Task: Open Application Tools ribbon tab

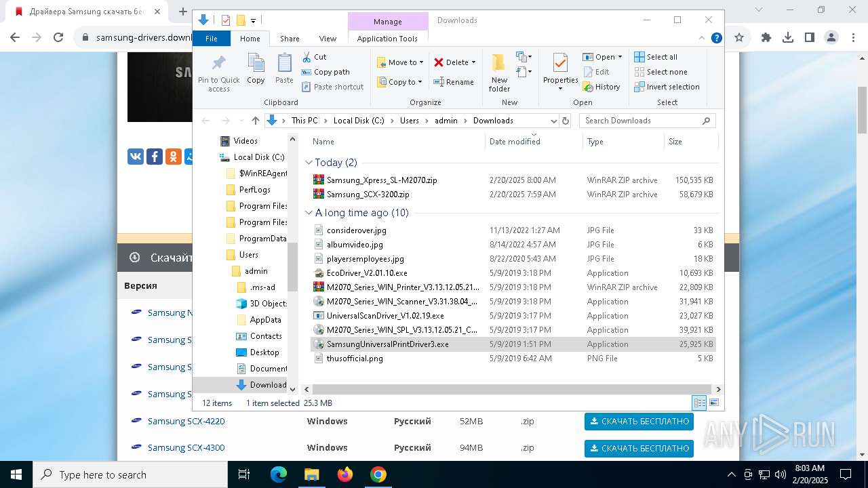Action: click(387, 39)
